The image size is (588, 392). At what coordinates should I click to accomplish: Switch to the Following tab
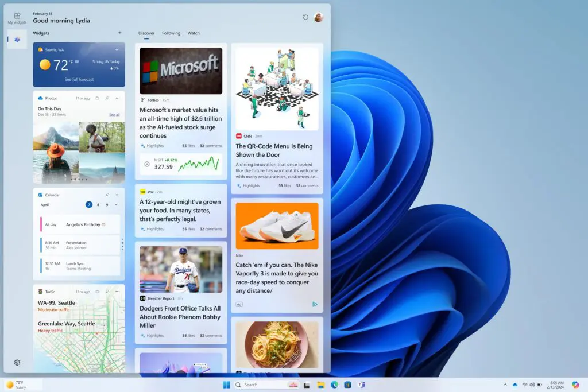click(171, 33)
